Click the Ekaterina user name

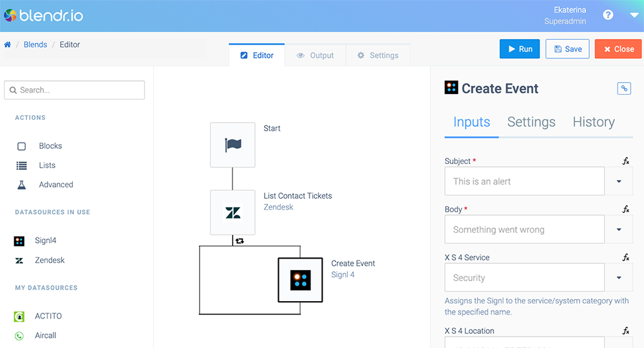tap(570, 10)
